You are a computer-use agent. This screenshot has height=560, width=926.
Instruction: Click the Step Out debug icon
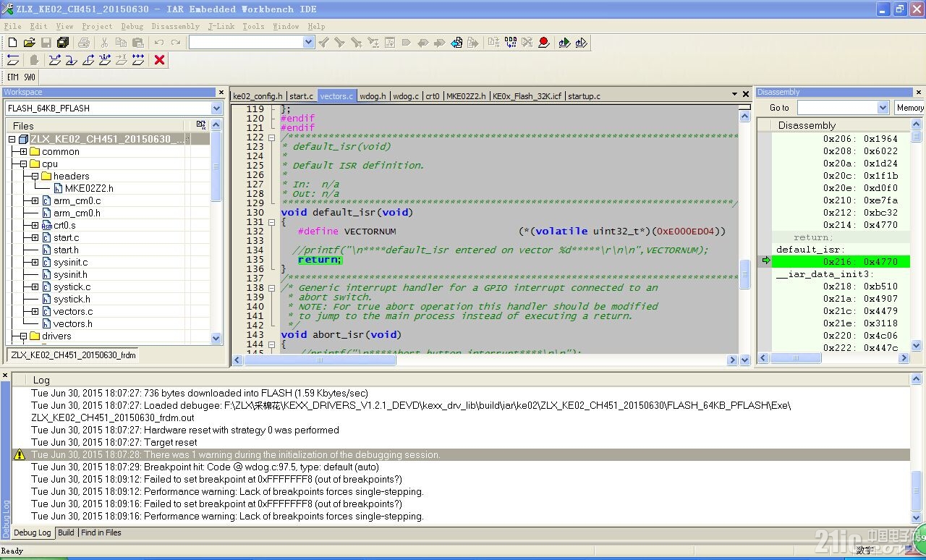coord(88,60)
